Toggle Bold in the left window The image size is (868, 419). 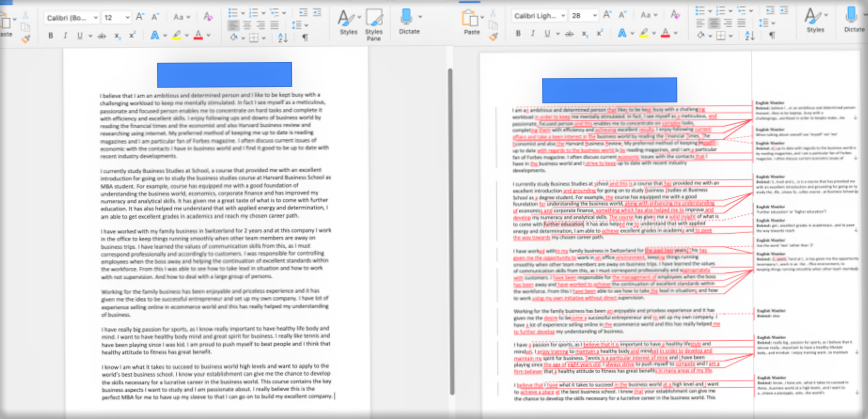pos(51,35)
